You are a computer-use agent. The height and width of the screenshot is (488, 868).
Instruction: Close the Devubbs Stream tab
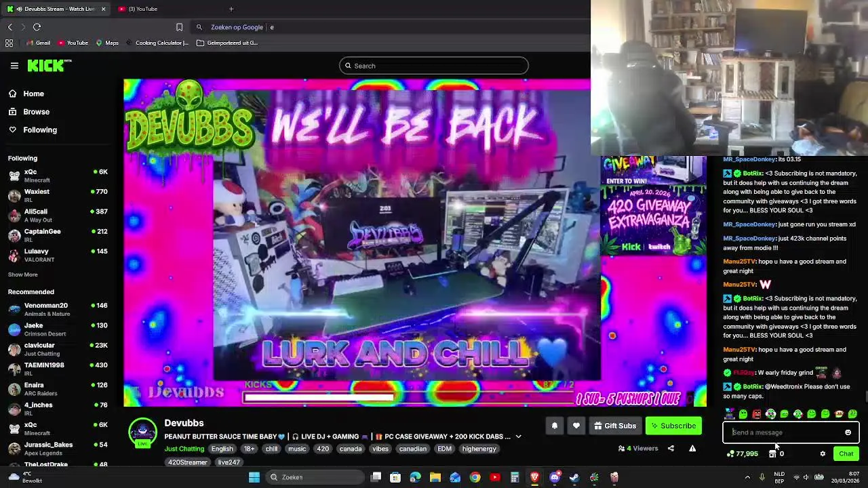[x=103, y=9]
